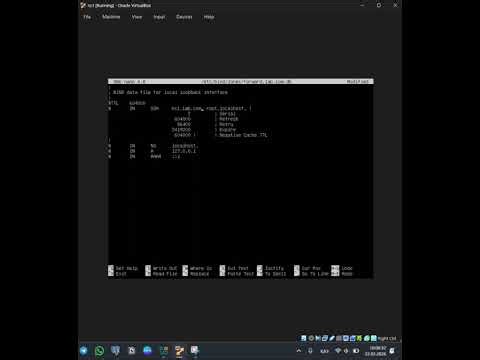Click the Get Help shortcut in nano
This screenshot has height=360, width=480.
click(123, 268)
